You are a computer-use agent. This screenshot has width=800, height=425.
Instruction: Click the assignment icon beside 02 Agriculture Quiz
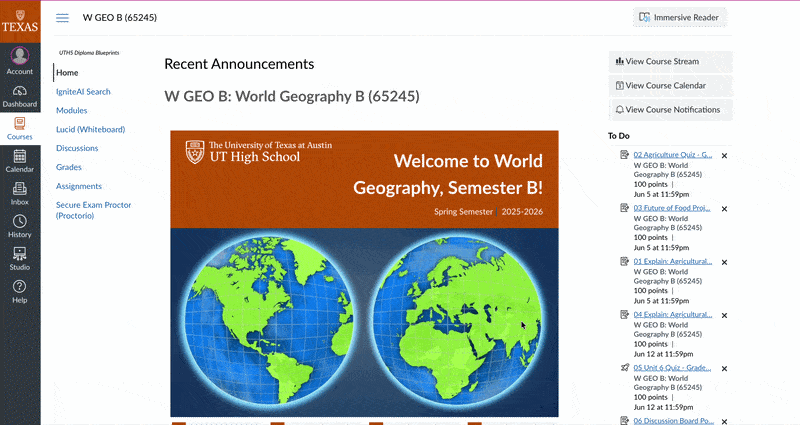pos(624,155)
